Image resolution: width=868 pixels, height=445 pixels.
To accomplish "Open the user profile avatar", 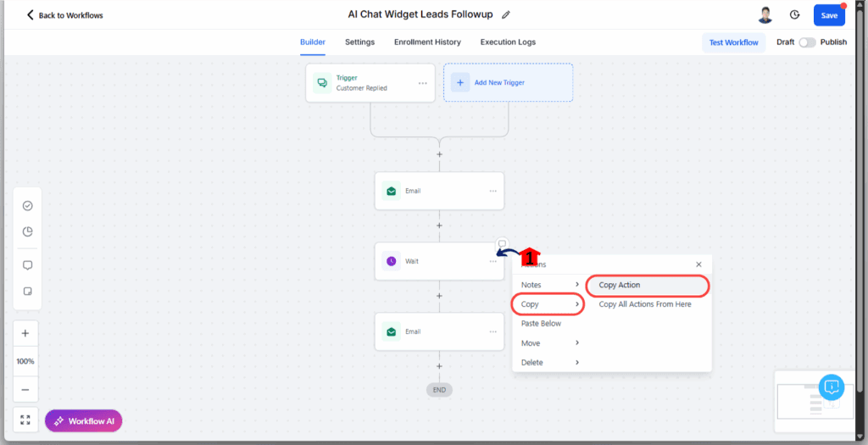I will point(765,15).
